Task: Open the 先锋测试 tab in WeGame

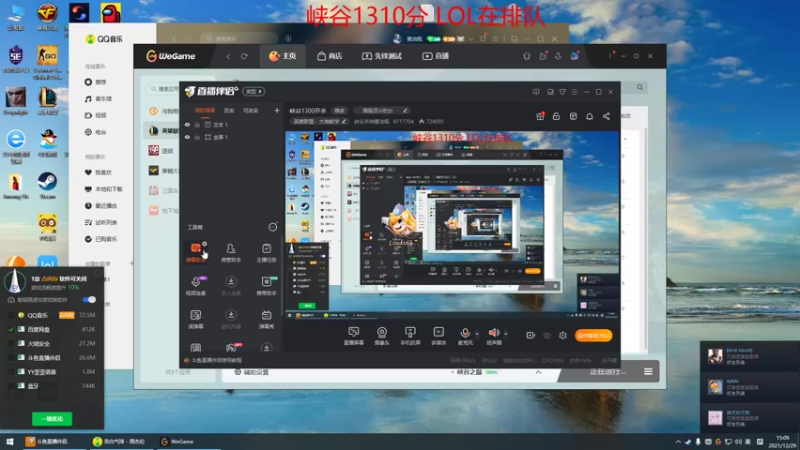Action: click(382, 56)
